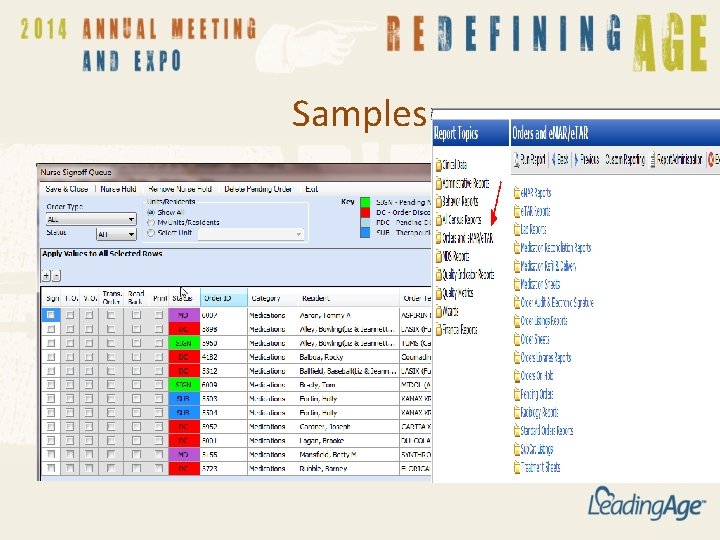Viewport: 720px width, 540px height.
Task: Click the blue SUB key color swatch
Action: click(365, 233)
